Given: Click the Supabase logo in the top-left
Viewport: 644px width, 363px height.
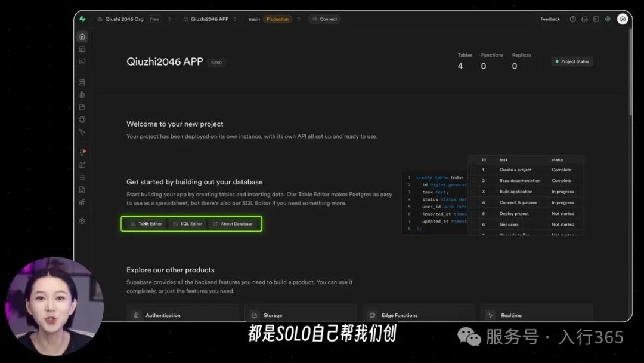Looking at the screenshot, I should click(82, 19).
